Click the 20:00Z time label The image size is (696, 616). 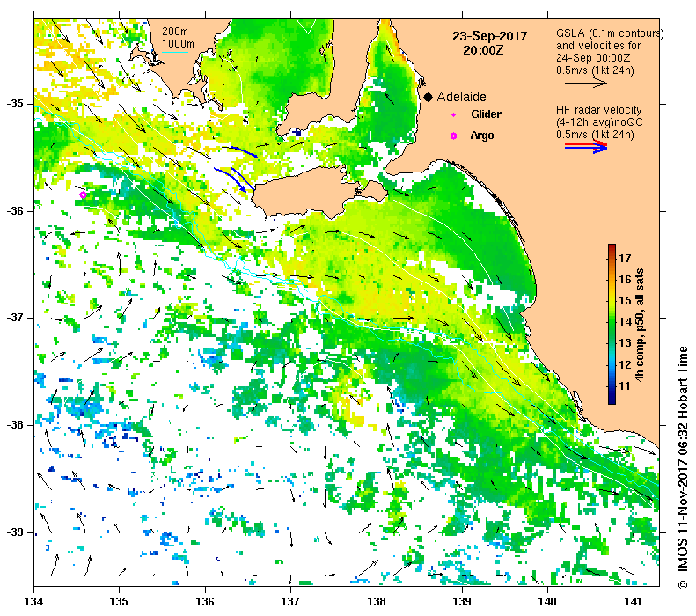point(483,50)
